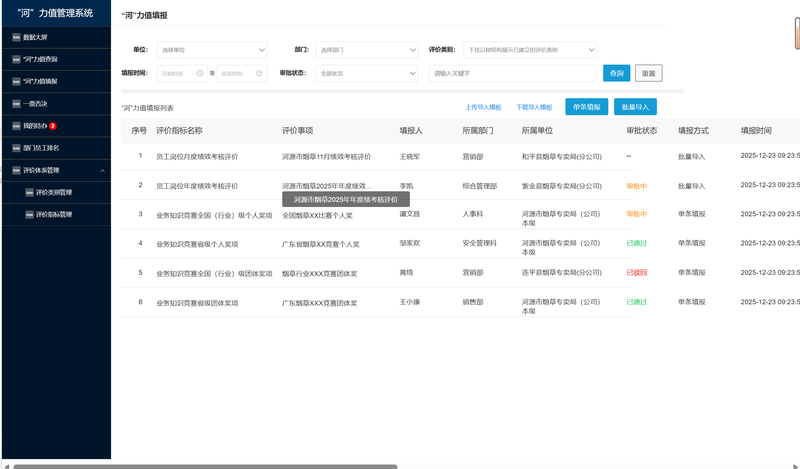The width and height of the screenshot is (800, 469).
Task: Click the horizontal scrollbar at the bottom
Action: [200, 466]
